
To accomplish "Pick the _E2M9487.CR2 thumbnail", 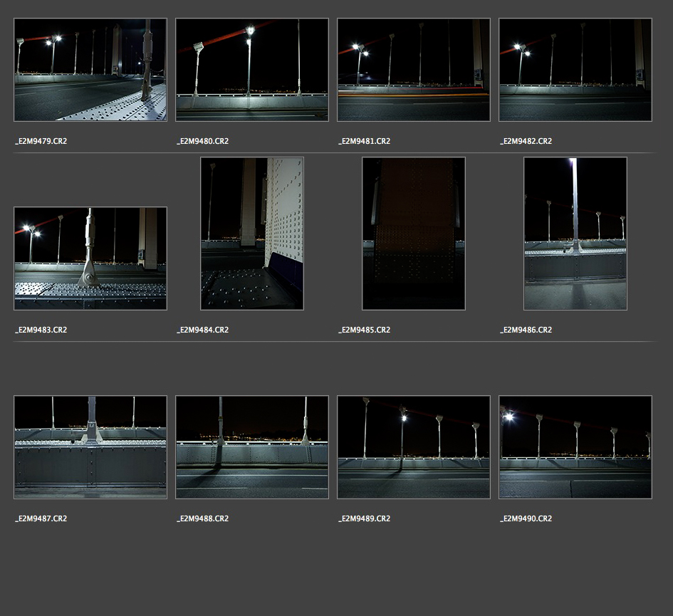I will [x=90, y=447].
